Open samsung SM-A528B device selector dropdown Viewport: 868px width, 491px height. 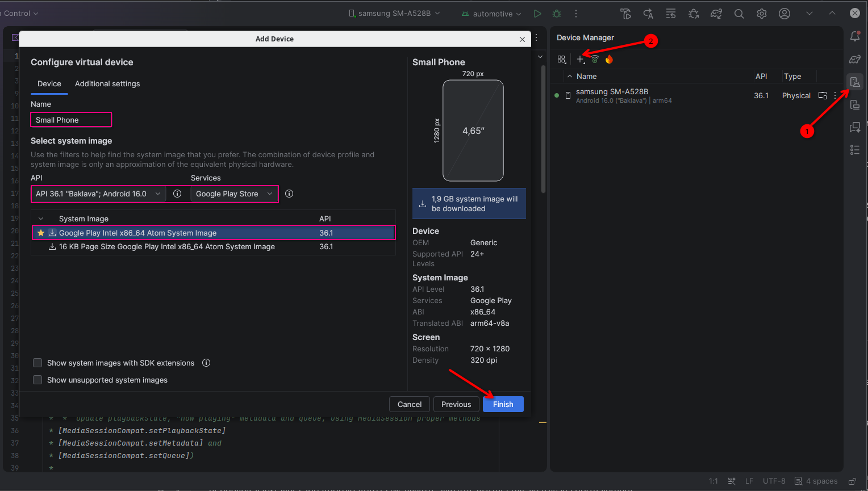tap(394, 14)
